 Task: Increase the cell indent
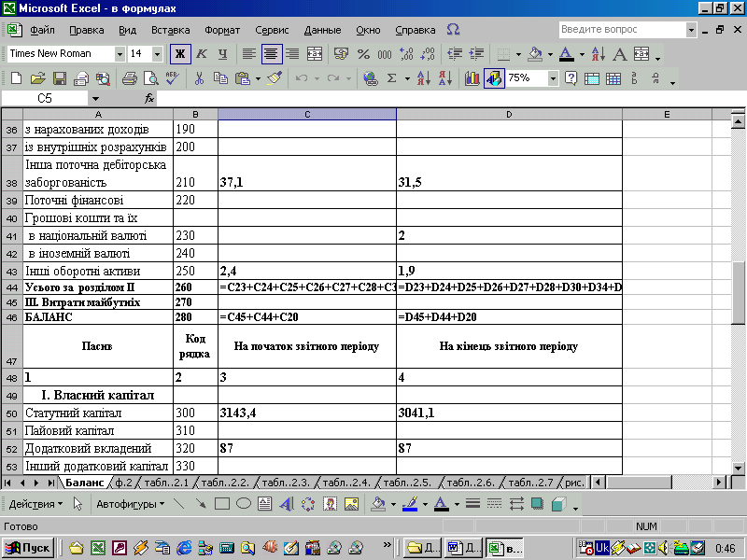coord(476,54)
